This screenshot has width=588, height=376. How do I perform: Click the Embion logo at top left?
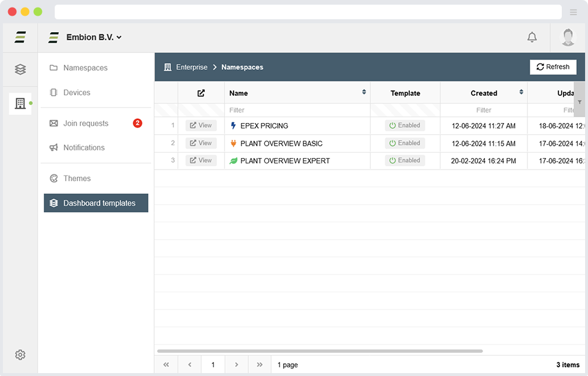[20, 37]
